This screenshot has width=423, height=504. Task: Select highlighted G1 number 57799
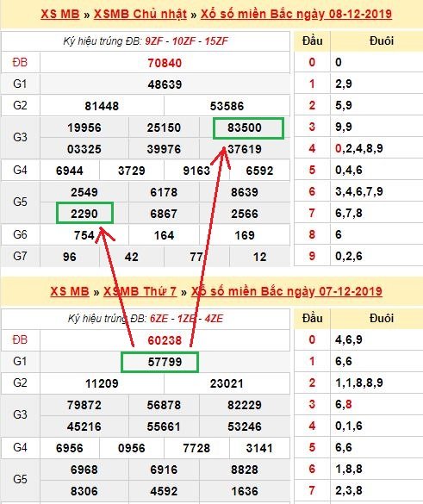click(x=159, y=362)
